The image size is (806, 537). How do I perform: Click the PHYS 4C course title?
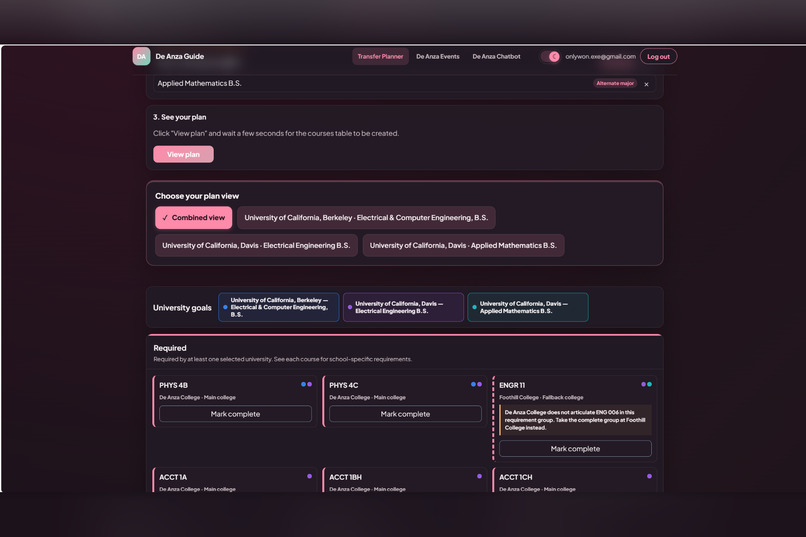(344, 385)
